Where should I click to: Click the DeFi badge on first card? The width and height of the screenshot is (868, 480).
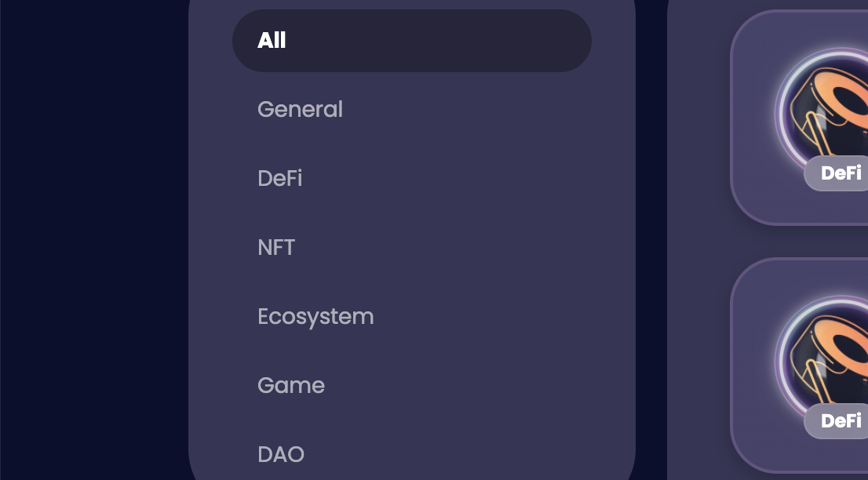[x=840, y=173]
